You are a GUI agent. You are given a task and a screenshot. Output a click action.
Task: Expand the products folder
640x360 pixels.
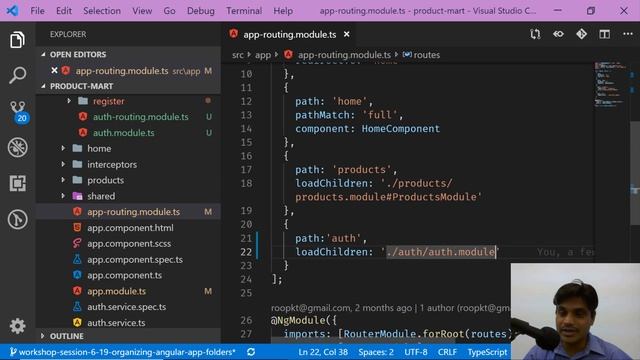[63, 180]
